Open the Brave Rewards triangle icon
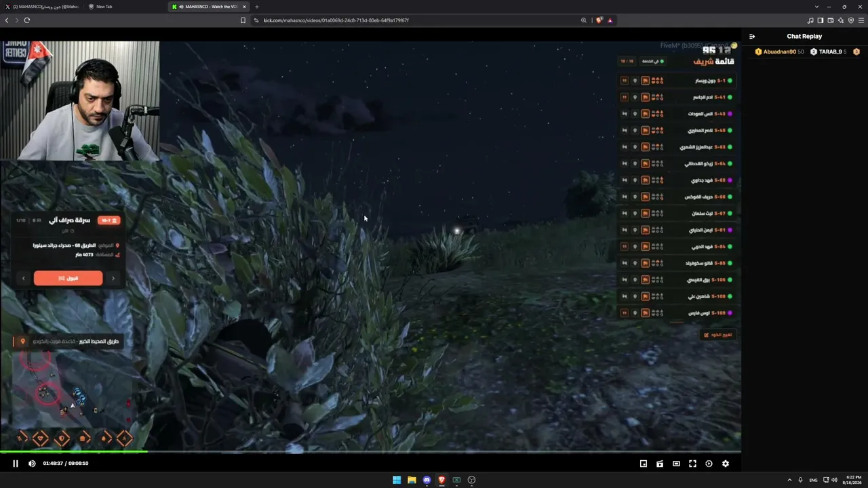 [610, 20]
